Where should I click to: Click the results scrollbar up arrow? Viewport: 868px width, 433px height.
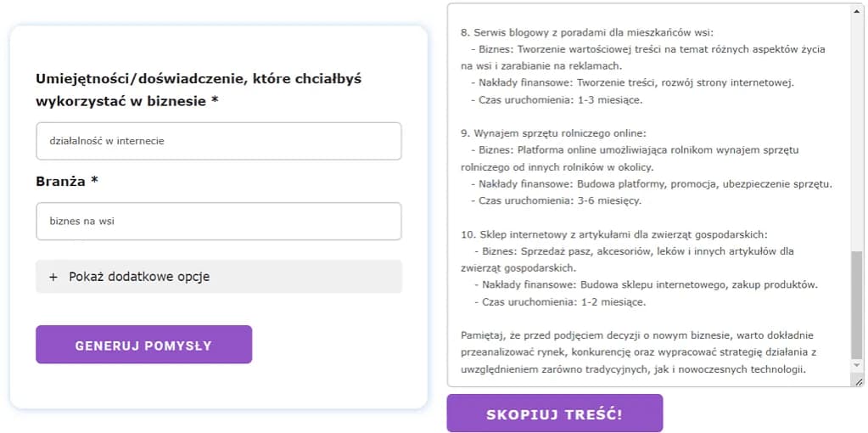click(x=856, y=12)
